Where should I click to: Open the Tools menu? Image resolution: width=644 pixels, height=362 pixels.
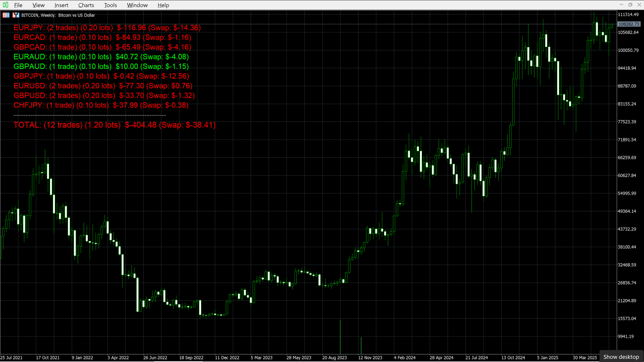pos(110,5)
